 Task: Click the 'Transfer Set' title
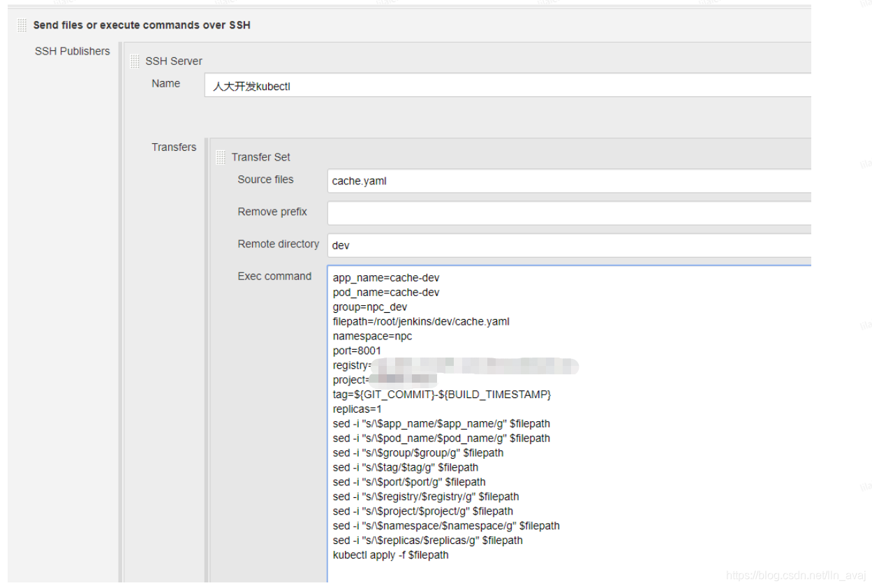pos(261,157)
